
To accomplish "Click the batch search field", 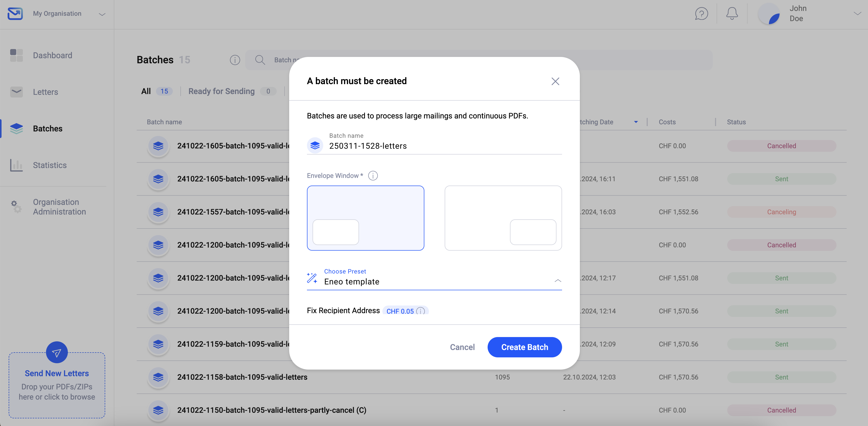I will (479, 60).
